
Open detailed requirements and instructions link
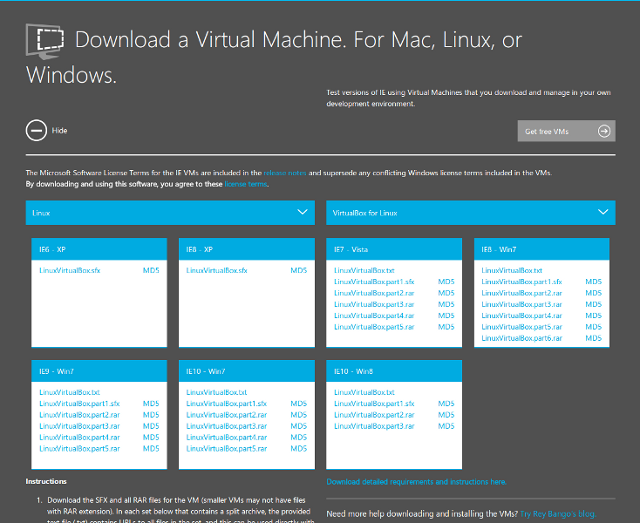(416, 482)
